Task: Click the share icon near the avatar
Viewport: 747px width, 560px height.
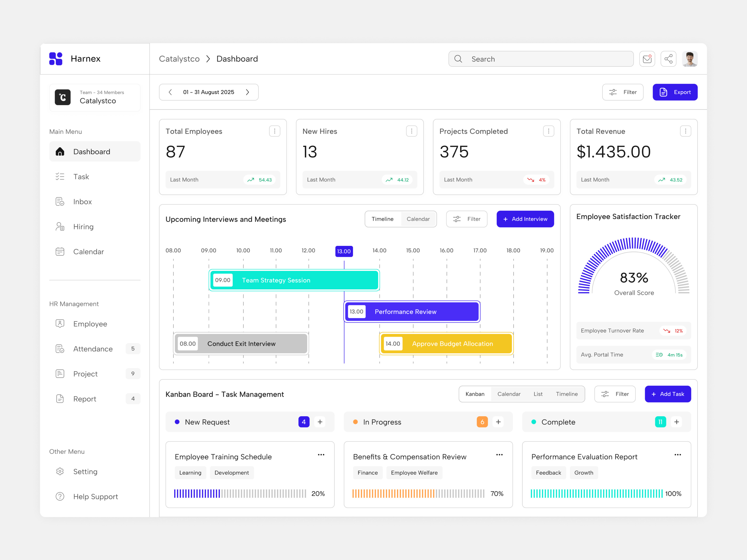Action: click(669, 59)
